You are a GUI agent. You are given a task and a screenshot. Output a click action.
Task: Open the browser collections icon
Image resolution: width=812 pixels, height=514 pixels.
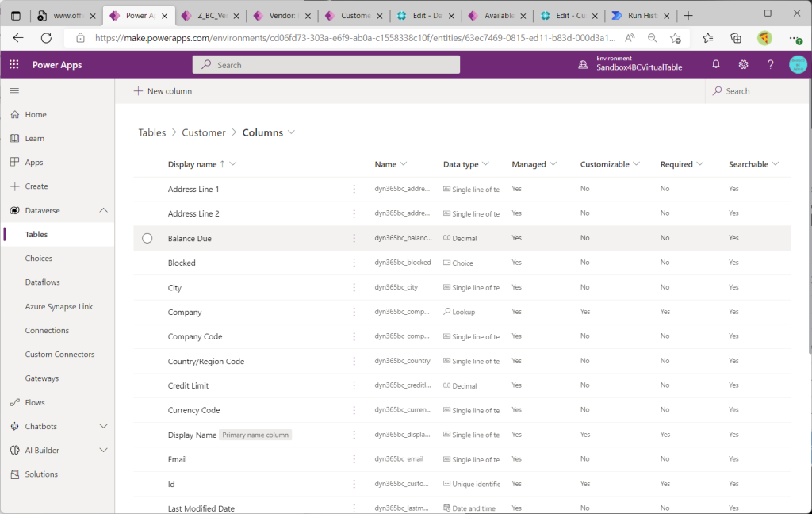[x=735, y=38]
